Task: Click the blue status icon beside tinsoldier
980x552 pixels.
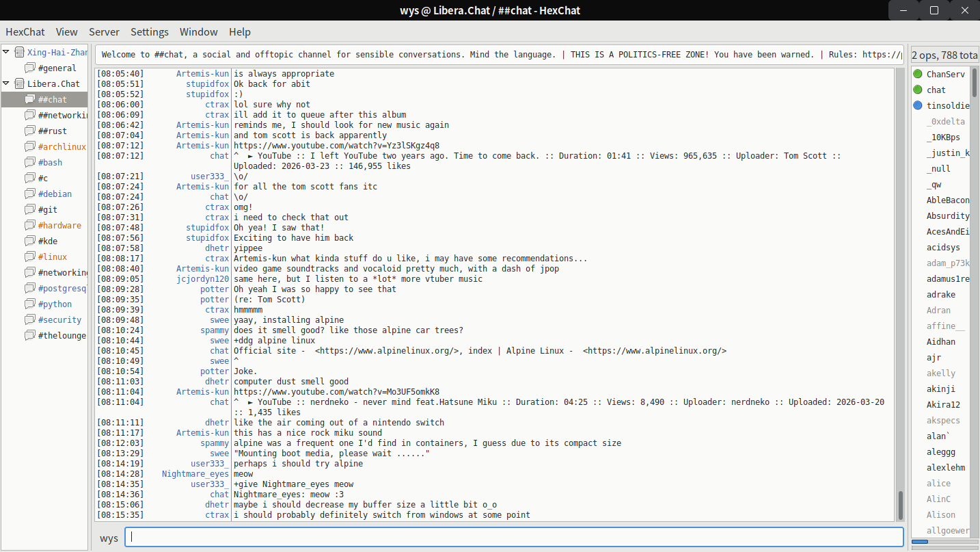Action: [918, 105]
